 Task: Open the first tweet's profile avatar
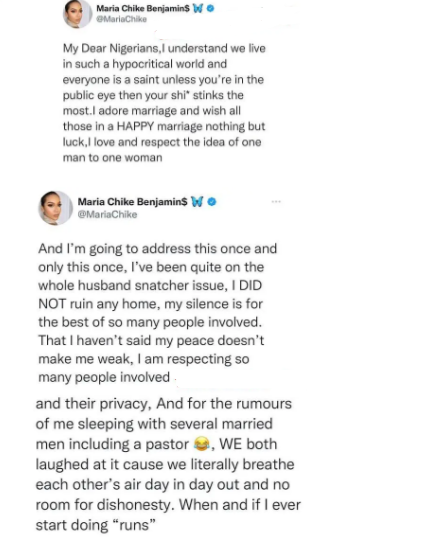77,13
